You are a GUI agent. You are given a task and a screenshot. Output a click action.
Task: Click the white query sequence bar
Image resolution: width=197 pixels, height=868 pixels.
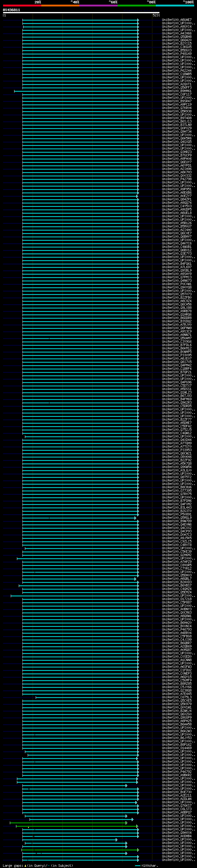81,13
